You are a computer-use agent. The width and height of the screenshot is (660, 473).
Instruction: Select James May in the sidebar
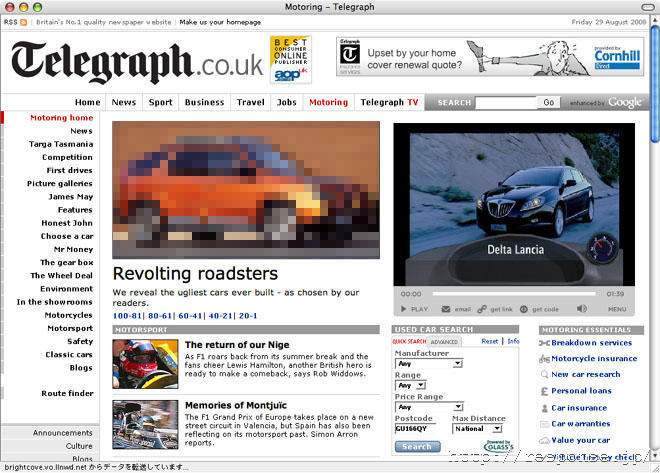(71, 197)
